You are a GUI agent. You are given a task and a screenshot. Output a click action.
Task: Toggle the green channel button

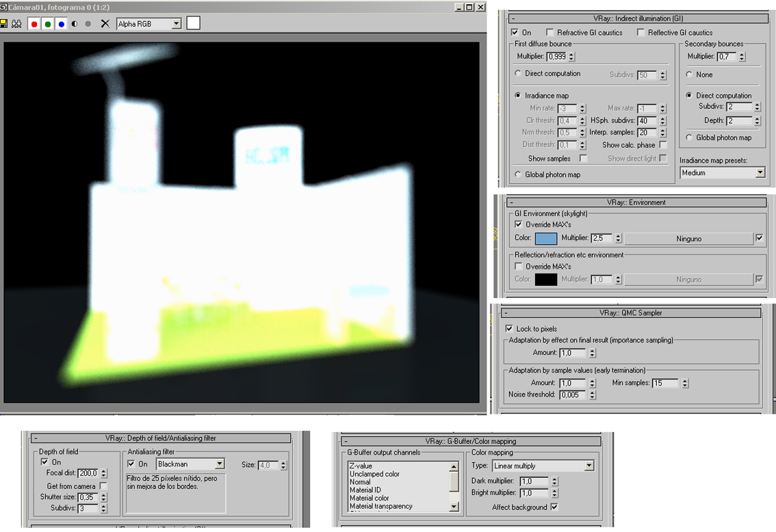pyautogui.click(x=47, y=24)
